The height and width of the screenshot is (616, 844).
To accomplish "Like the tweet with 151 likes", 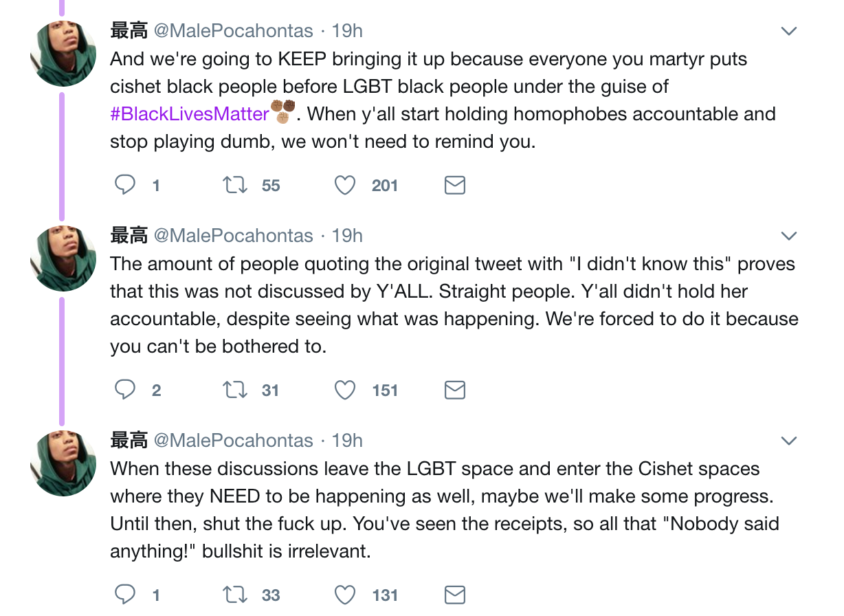I will click(345, 390).
